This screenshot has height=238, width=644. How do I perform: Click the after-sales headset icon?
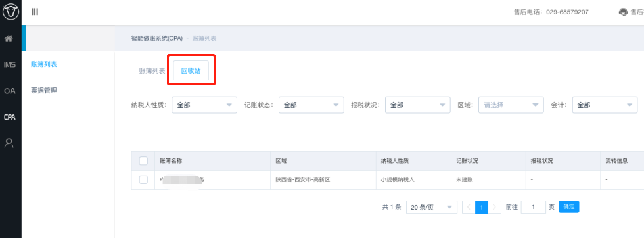coord(623,12)
